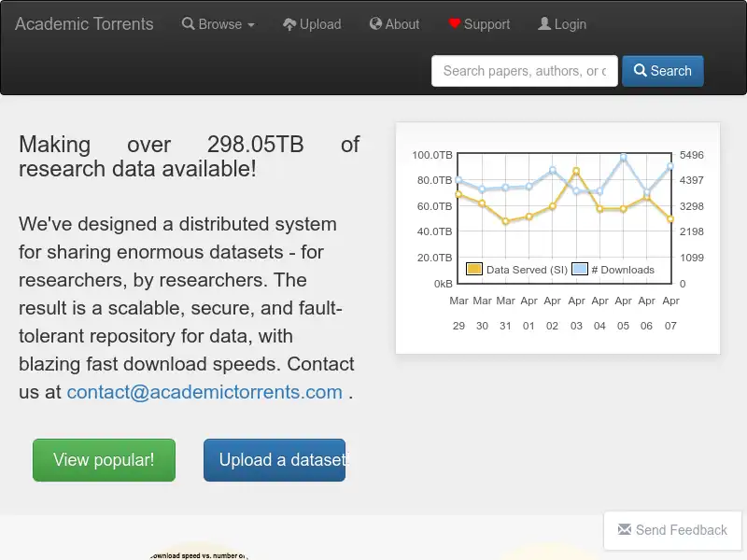Click the blue # Downloads legend swatch
The height and width of the screenshot is (560, 747).
(x=580, y=269)
